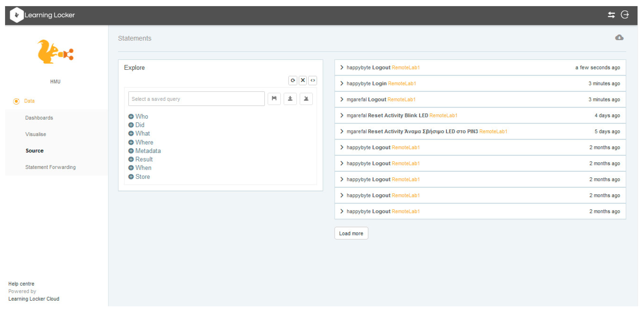644x312 pixels.
Task: Open the Dashboards menu item
Action: [39, 118]
